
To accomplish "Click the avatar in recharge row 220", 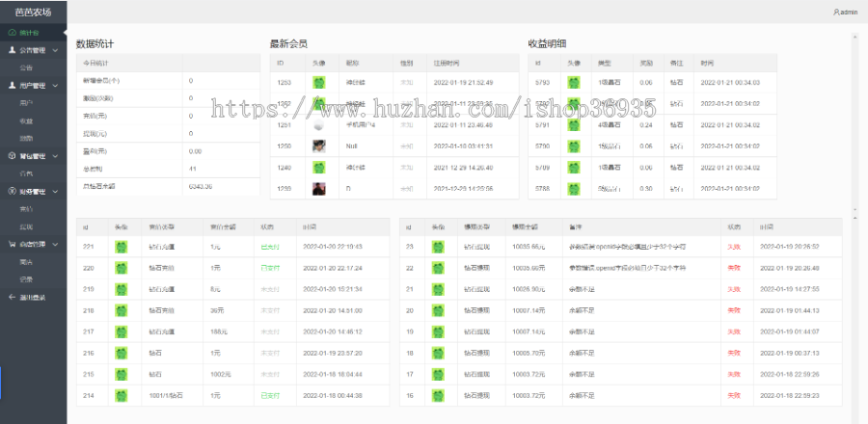I will pyautogui.click(x=122, y=268).
